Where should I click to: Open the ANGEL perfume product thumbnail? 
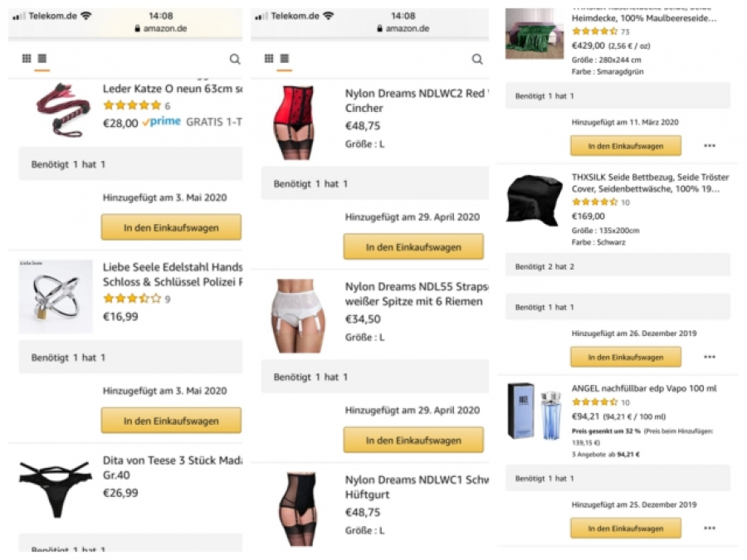pyautogui.click(x=534, y=411)
